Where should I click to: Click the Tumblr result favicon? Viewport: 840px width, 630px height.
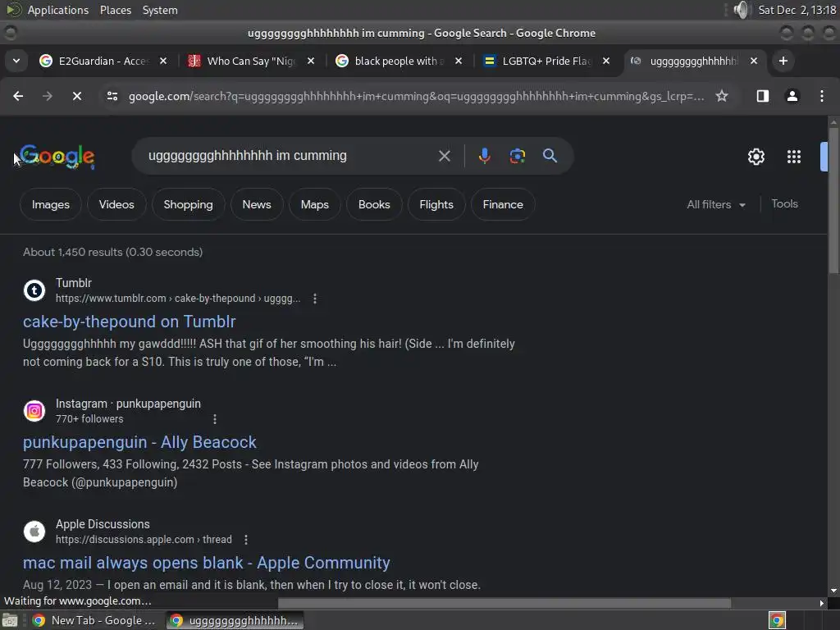coord(34,290)
